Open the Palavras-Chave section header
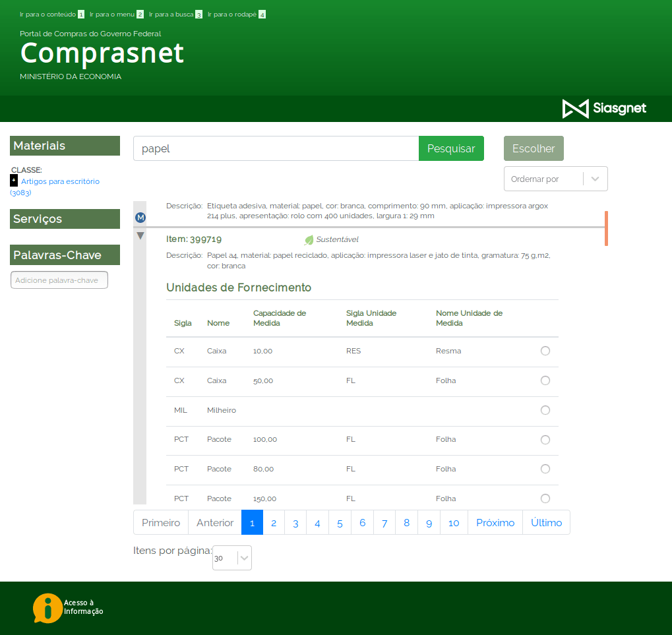The width and height of the screenshot is (672, 635). coord(65,255)
